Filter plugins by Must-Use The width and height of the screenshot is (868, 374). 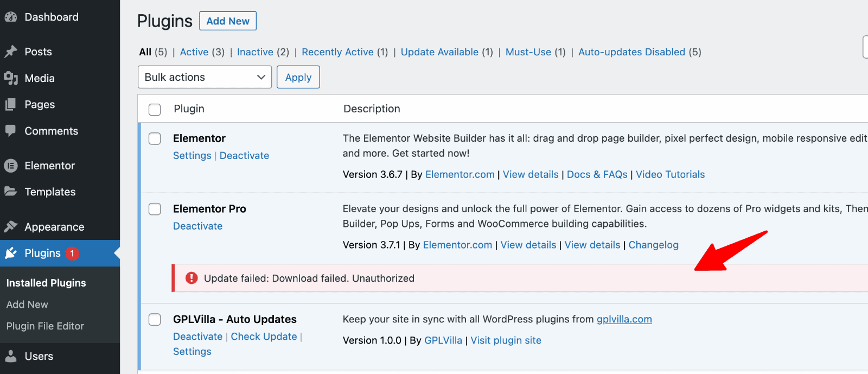(528, 52)
